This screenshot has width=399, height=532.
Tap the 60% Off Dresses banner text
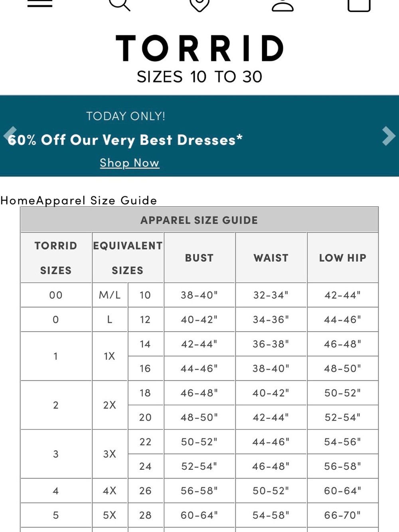(125, 140)
